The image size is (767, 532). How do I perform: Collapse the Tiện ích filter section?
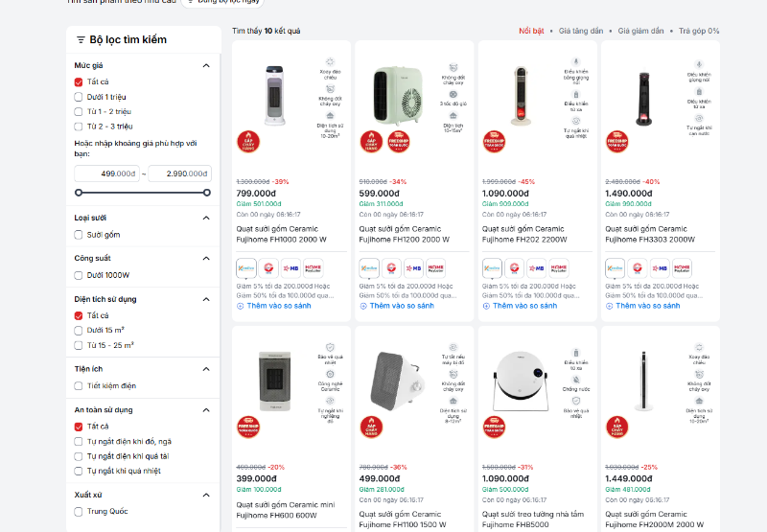click(206, 369)
